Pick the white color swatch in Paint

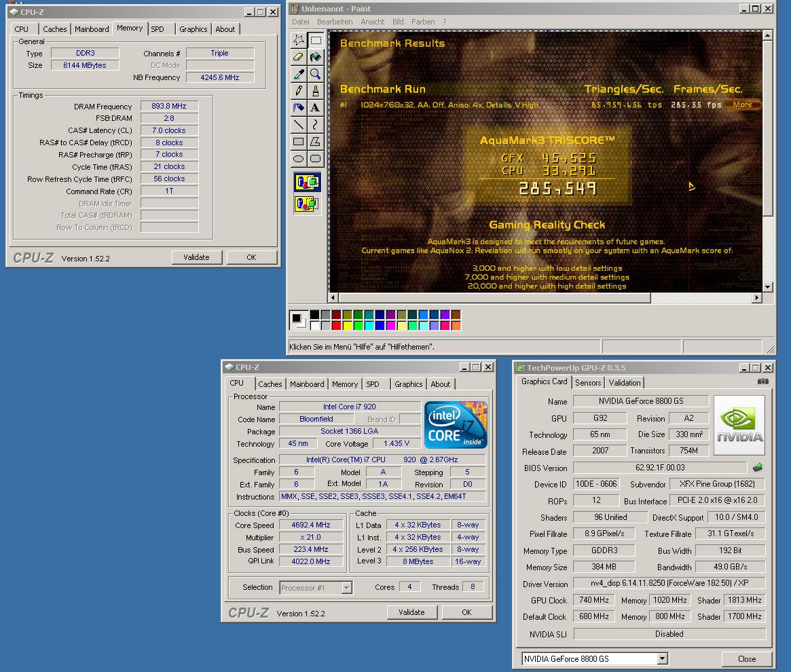tap(315, 325)
